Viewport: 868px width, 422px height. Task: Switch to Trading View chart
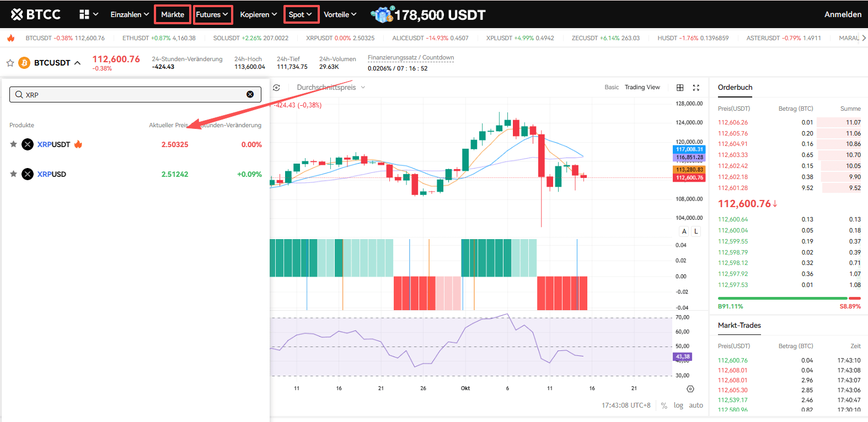click(x=642, y=87)
